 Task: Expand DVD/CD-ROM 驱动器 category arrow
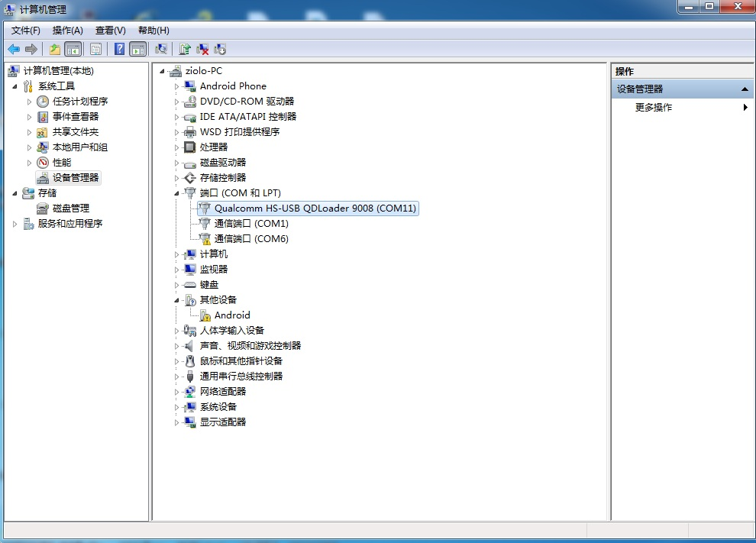[176, 102]
